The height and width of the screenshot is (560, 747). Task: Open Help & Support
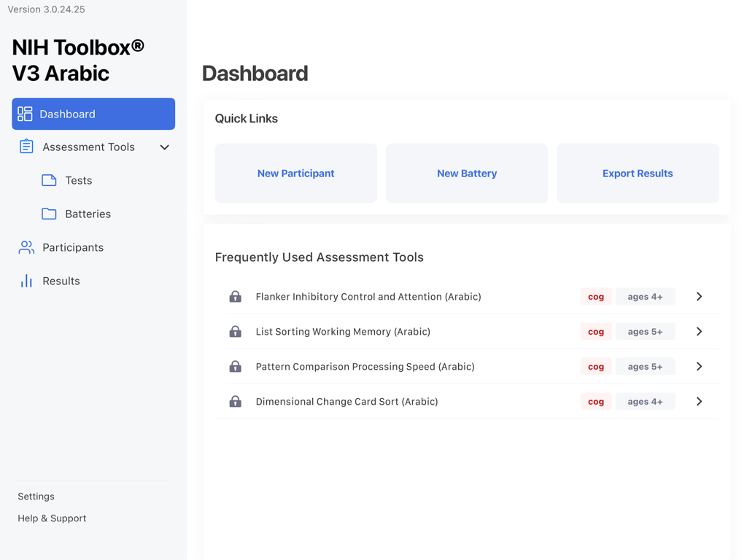click(x=52, y=518)
